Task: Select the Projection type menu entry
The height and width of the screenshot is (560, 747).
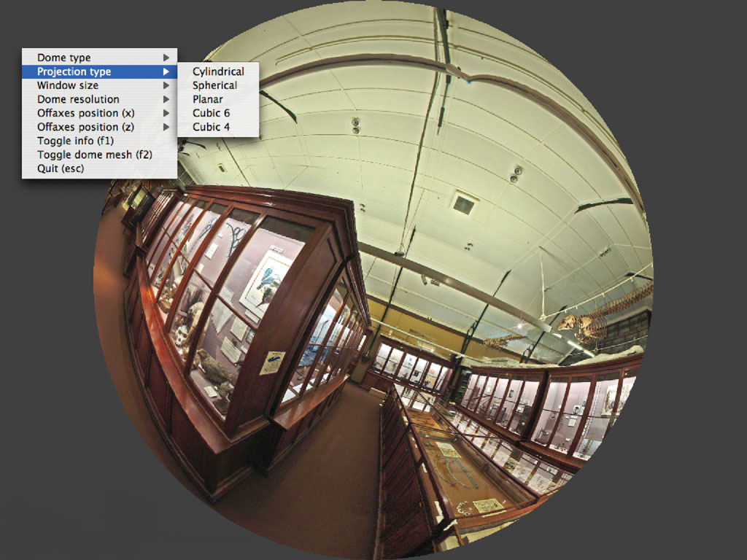Action: click(x=99, y=71)
